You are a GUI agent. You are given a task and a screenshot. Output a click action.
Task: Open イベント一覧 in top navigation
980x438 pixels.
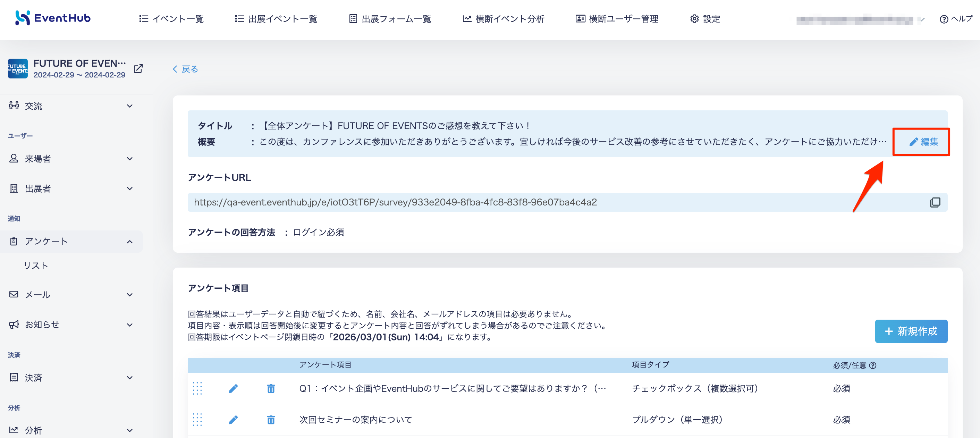tap(171, 19)
